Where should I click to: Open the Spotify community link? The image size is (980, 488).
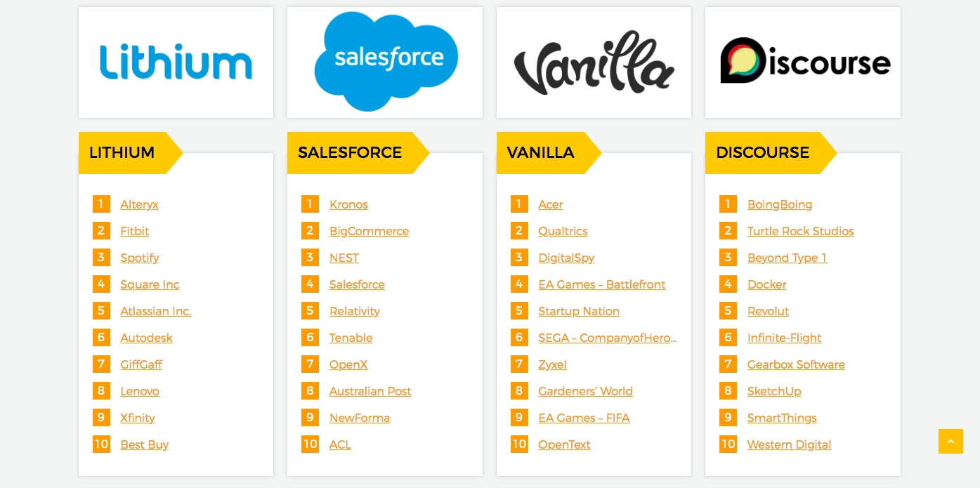140,258
